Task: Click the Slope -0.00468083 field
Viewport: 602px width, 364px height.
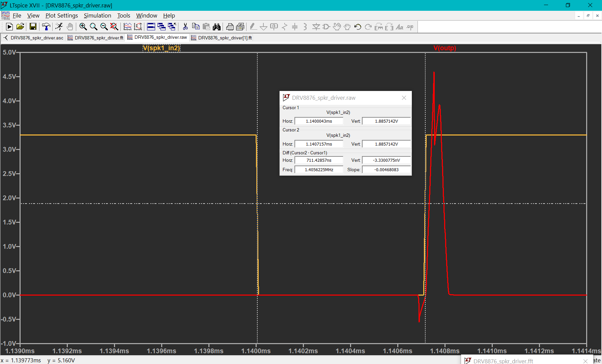Action: [386, 170]
